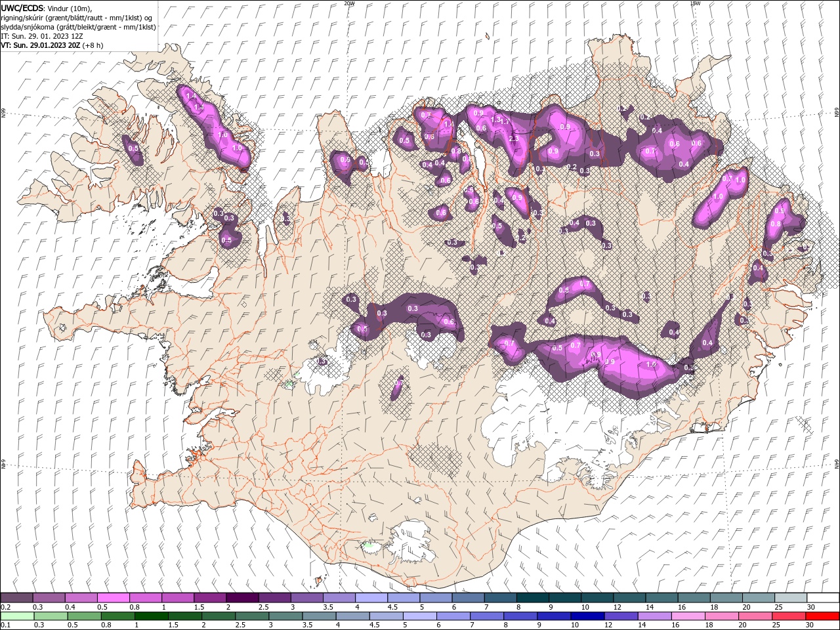The width and height of the screenshot is (840, 630).
Task: Select the 9 blue swatch in lower legend row
Action: [x=555, y=616]
